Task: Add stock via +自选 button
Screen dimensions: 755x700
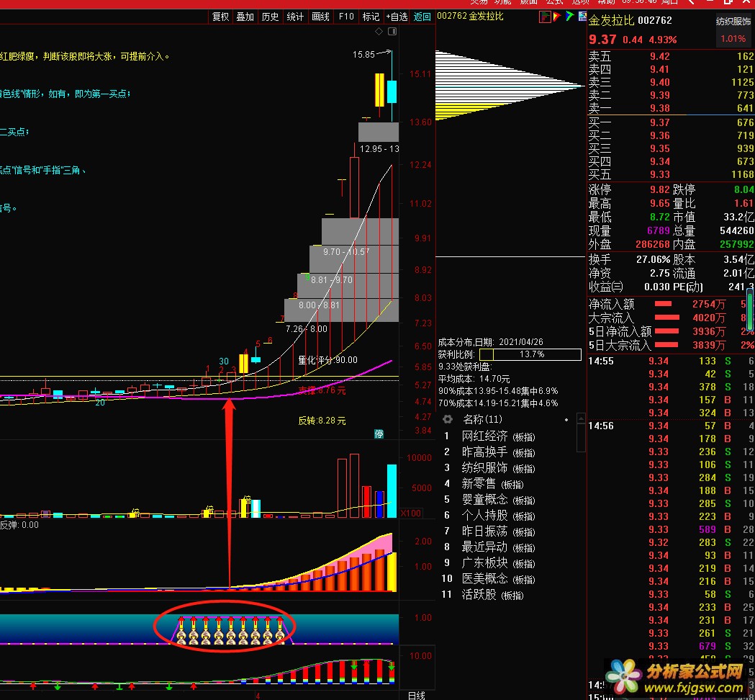Action: pyautogui.click(x=397, y=17)
